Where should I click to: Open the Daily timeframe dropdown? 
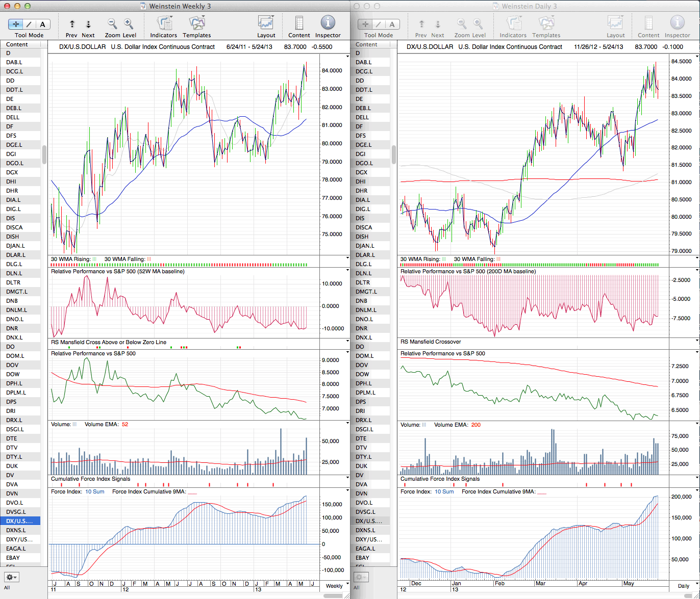[683, 586]
